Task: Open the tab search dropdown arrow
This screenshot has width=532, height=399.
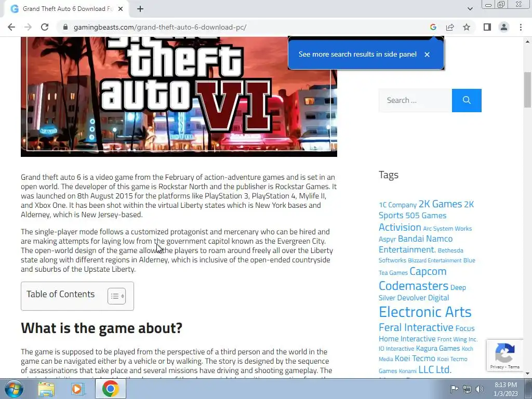Action: pos(470,9)
